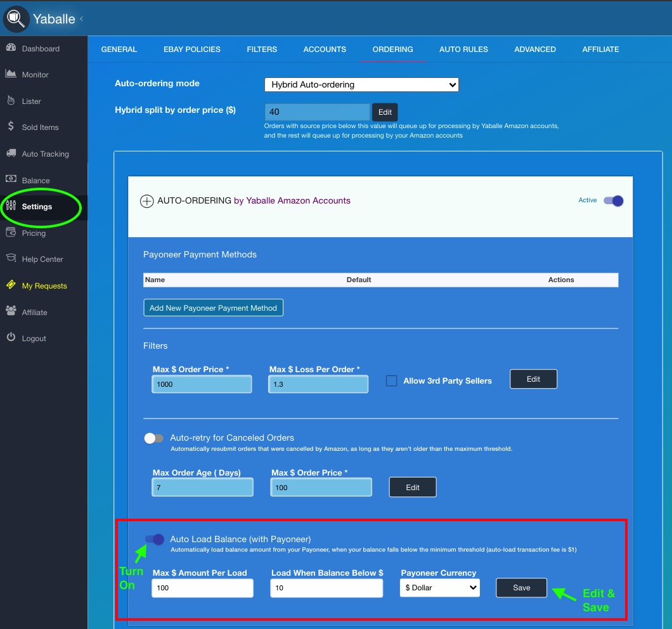
Task: Click the Dashboard gauge icon
Action: tap(11, 48)
